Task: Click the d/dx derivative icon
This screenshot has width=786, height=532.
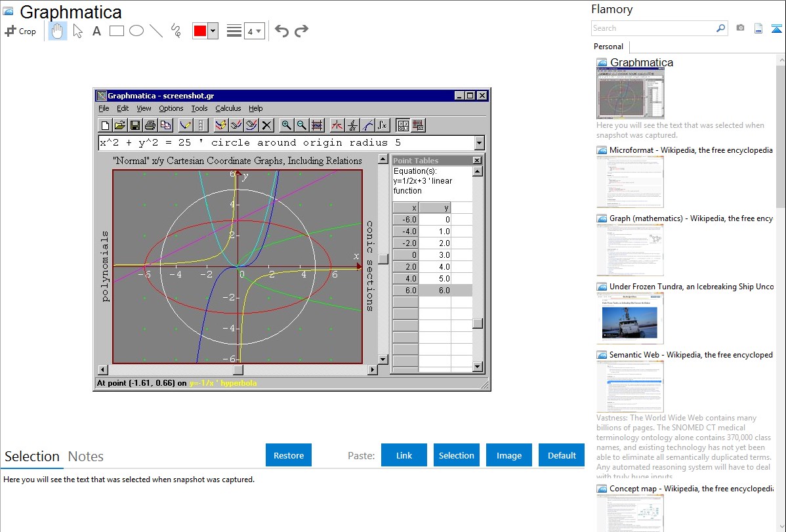Action: [x=352, y=125]
